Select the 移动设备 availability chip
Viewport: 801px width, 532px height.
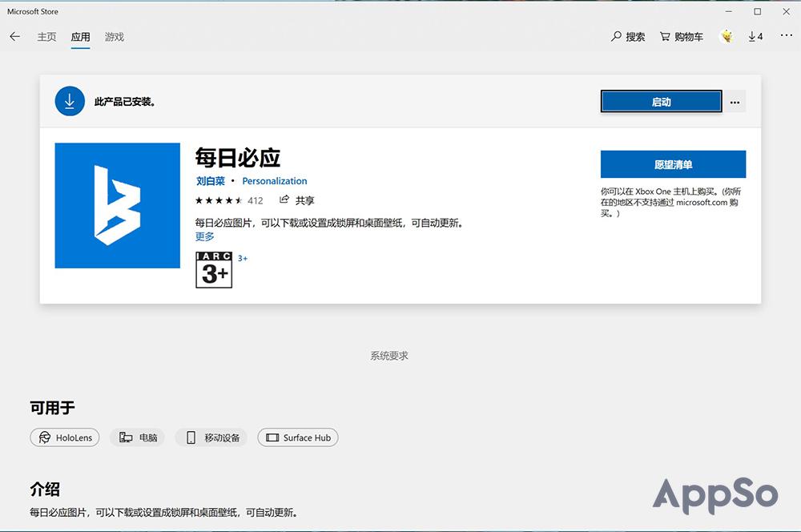coord(211,437)
